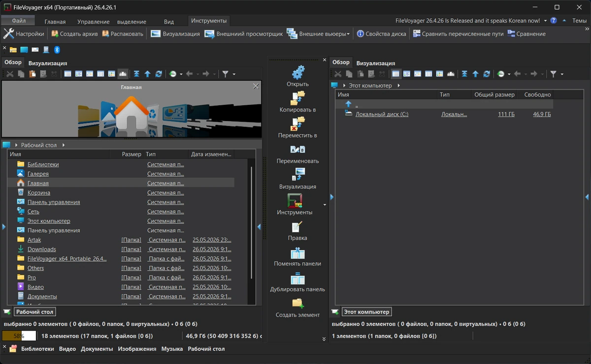The height and width of the screenshot is (364, 591).
Task: Click Визуализация button in the ribbon toolbar
Action: coord(175,34)
